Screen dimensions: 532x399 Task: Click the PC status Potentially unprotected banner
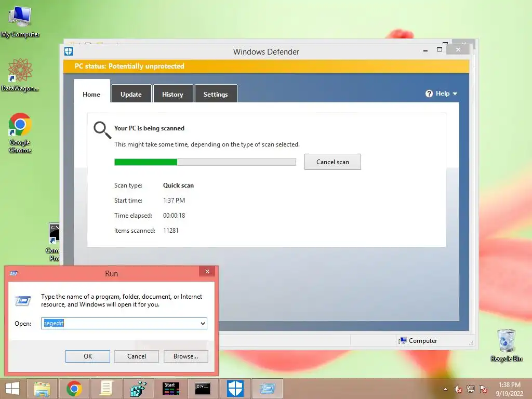click(266, 66)
